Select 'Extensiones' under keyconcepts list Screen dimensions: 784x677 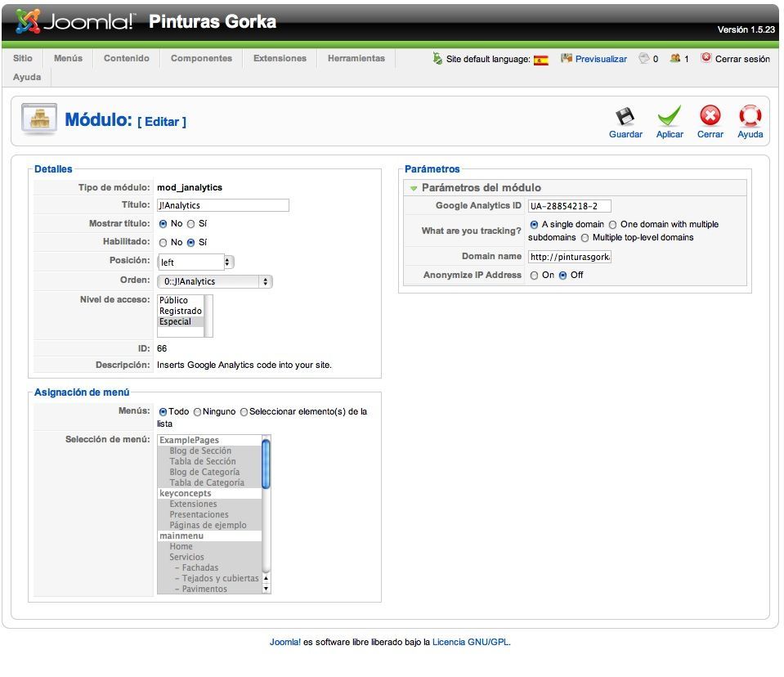(209, 504)
